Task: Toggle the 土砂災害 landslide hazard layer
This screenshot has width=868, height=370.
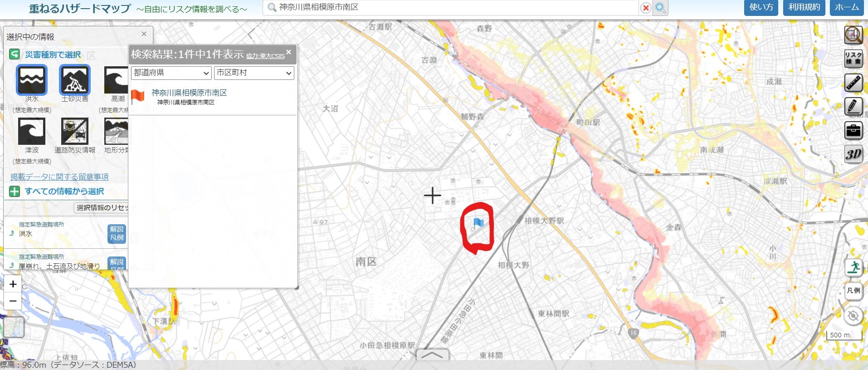Action: point(75,80)
